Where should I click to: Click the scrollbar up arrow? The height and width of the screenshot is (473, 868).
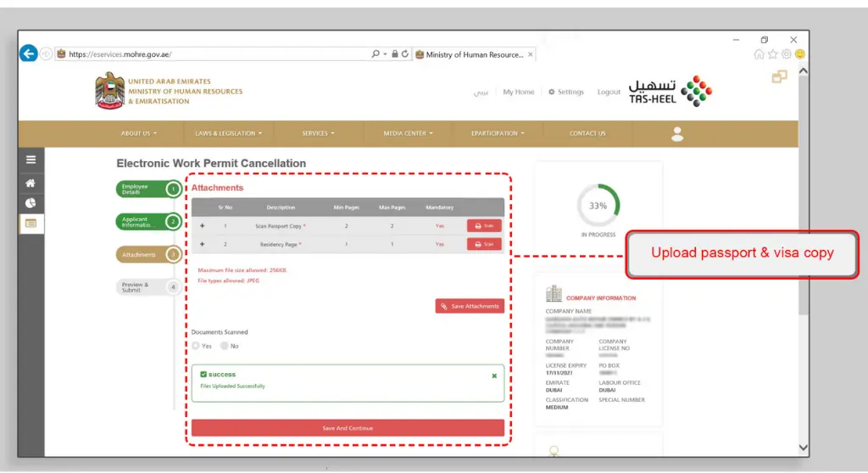(x=804, y=71)
